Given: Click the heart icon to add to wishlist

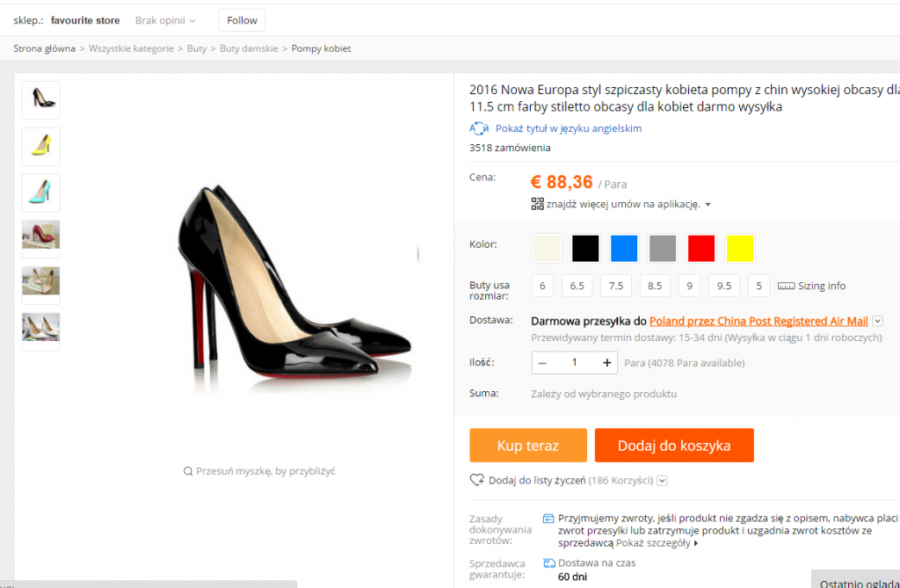Looking at the screenshot, I should click(477, 480).
